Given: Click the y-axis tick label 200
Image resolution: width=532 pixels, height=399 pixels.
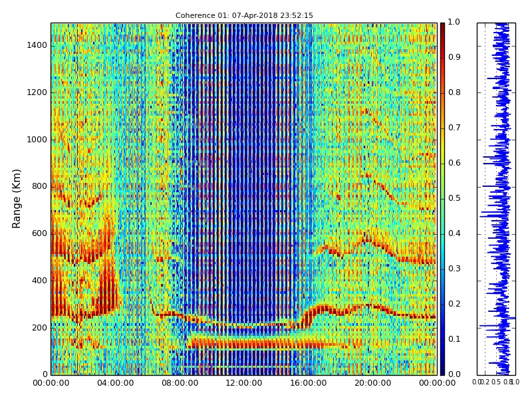Looking at the screenshot, I should coord(40,328).
